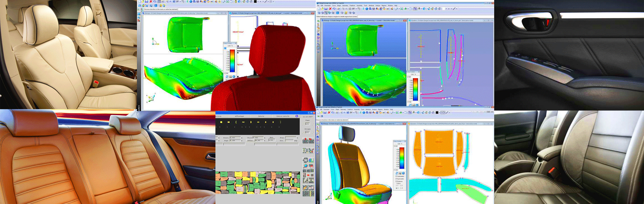Click the black color square in bottom-right toolbar
The height and width of the screenshot is (204, 644).
click(x=437, y=112)
